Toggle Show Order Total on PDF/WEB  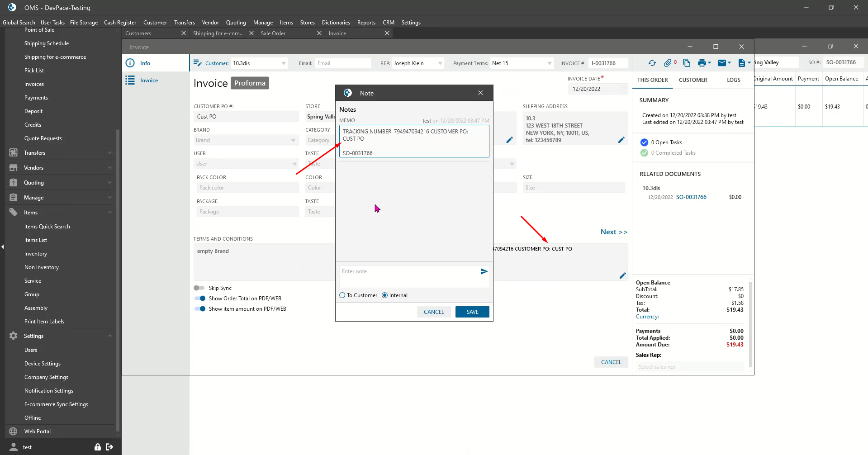click(x=199, y=299)
